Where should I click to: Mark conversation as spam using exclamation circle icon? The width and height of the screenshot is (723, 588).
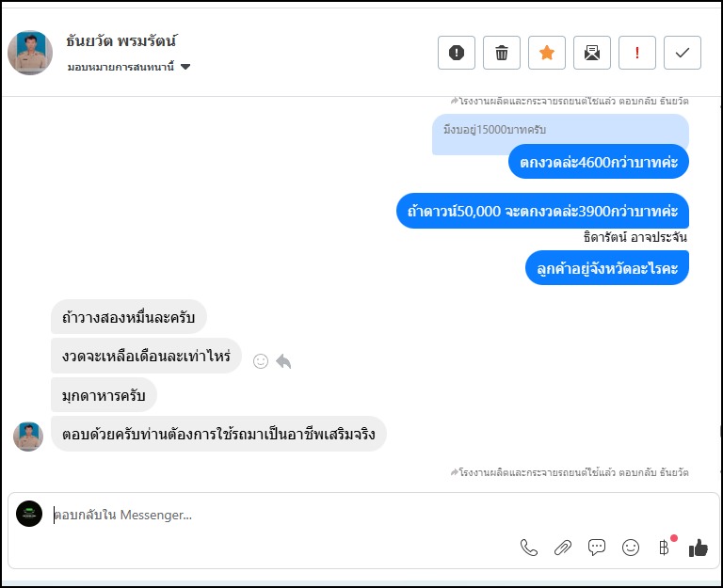pos(456,53)
